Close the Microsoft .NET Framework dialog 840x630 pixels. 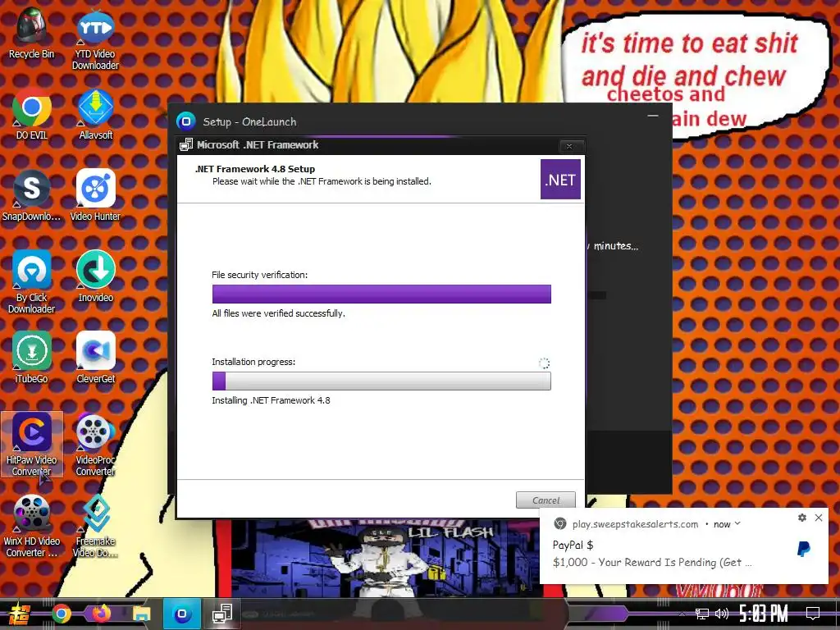(x=569, y=146)
